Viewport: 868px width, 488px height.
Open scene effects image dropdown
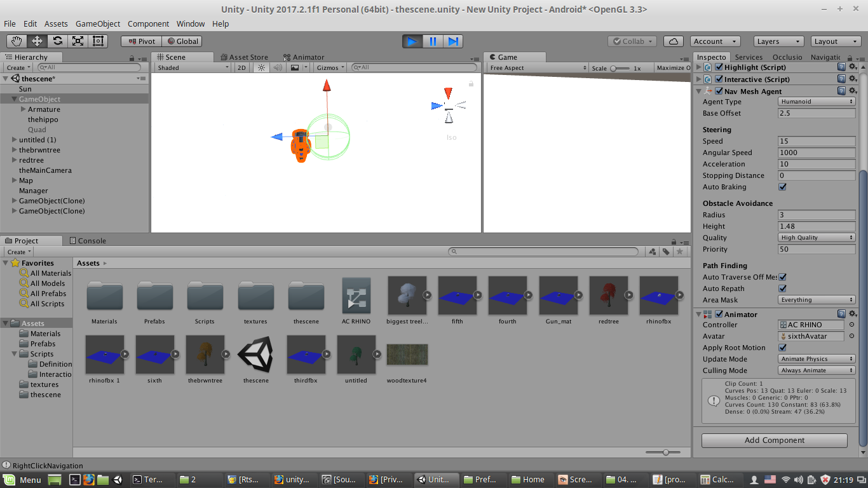[299, 67]
